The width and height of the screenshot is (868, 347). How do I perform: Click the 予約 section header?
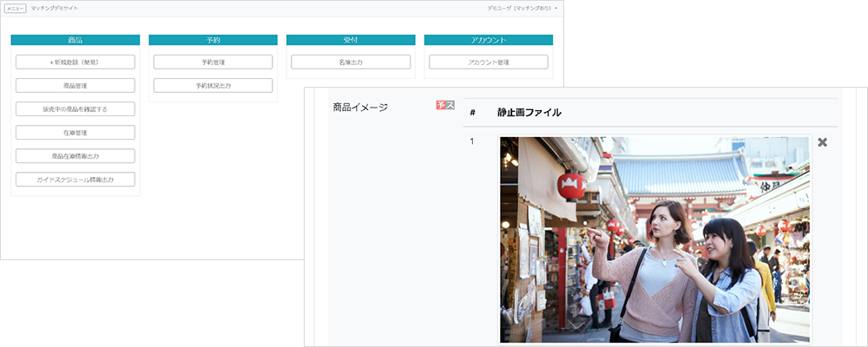pyautogui.click(x=214, y=40)
